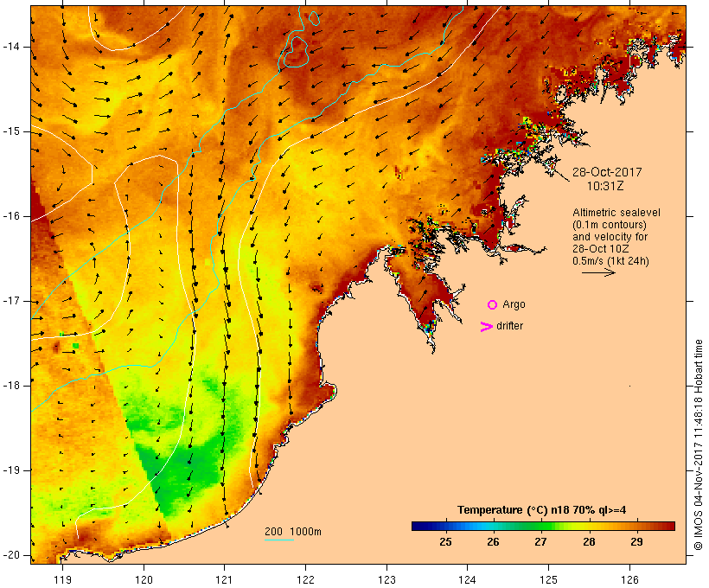The height and width of the screenshot is (588, 709).
Task: Click the longitude axis label '119'
Action: pyautogui.click(x=62, y=579)
